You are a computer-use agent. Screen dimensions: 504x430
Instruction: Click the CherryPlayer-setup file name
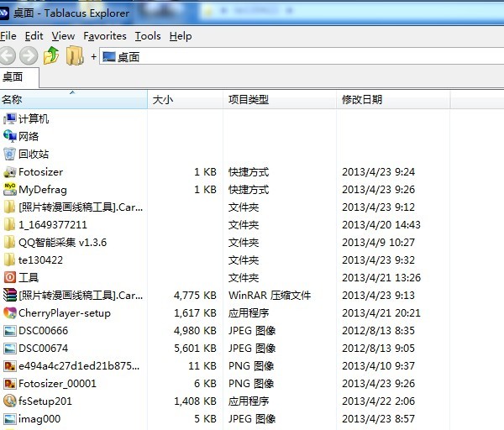pos(65,313)
